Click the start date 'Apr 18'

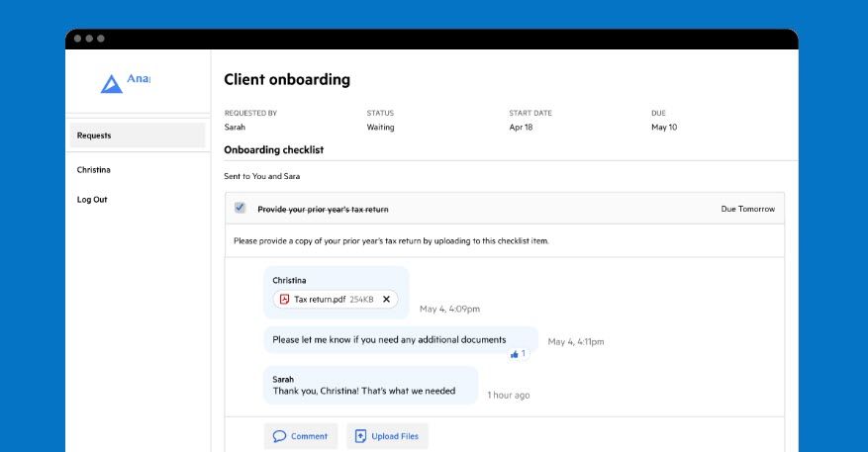521,128
